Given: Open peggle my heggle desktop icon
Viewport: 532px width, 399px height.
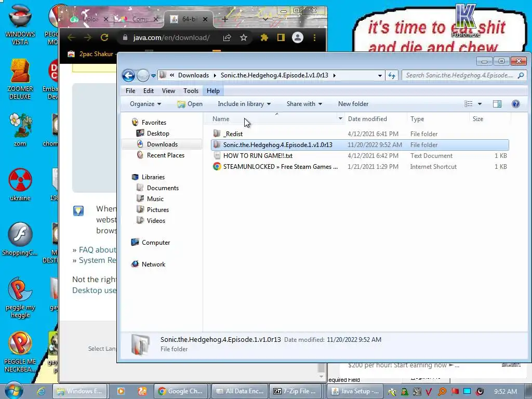Looking at the screenshot, I should (20, 298).
